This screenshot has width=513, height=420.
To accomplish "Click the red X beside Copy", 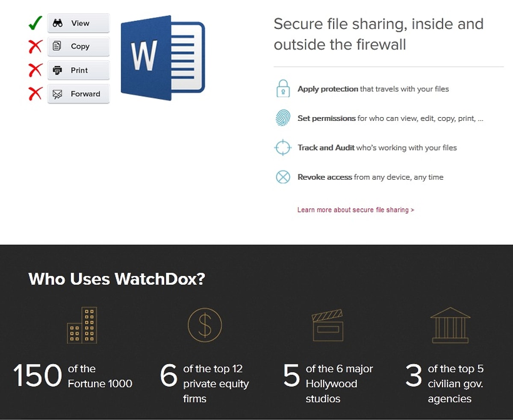I will pyautogui.click(x=35, y=46).
